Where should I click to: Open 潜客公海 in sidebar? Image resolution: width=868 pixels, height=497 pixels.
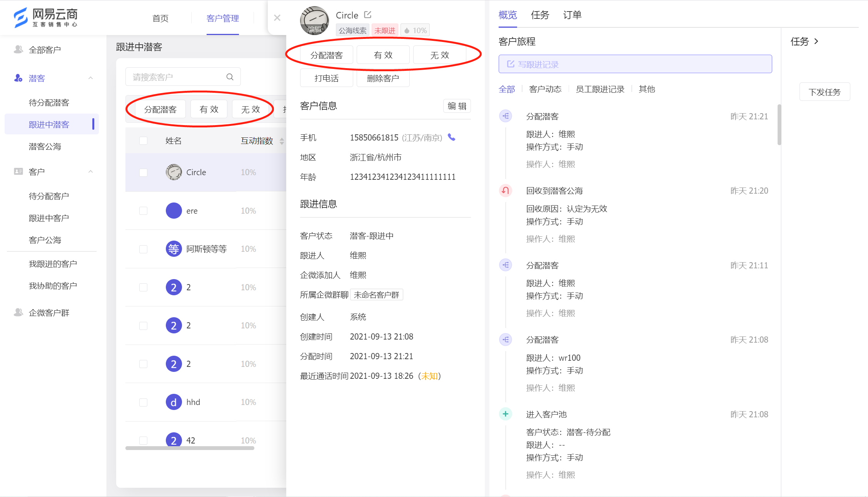45,146
